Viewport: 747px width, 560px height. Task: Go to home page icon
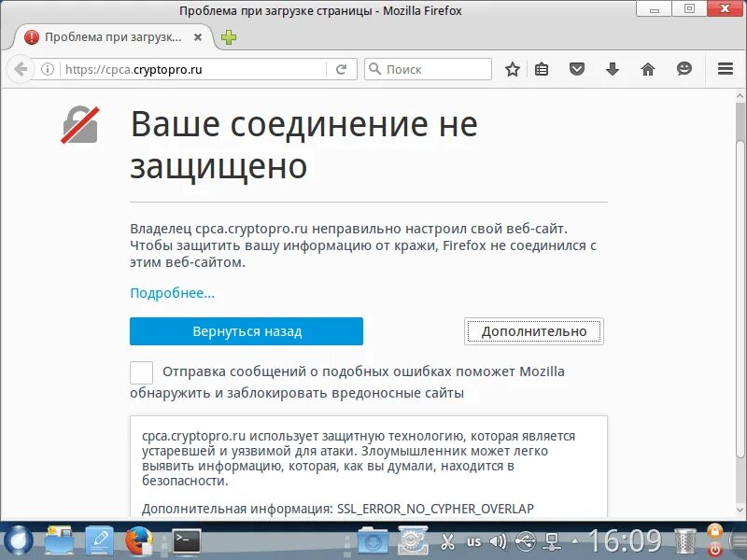[648, 69]
